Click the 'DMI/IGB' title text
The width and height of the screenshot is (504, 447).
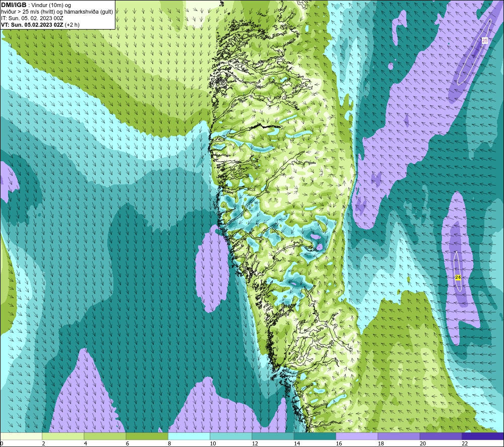(x=14, y=5)
